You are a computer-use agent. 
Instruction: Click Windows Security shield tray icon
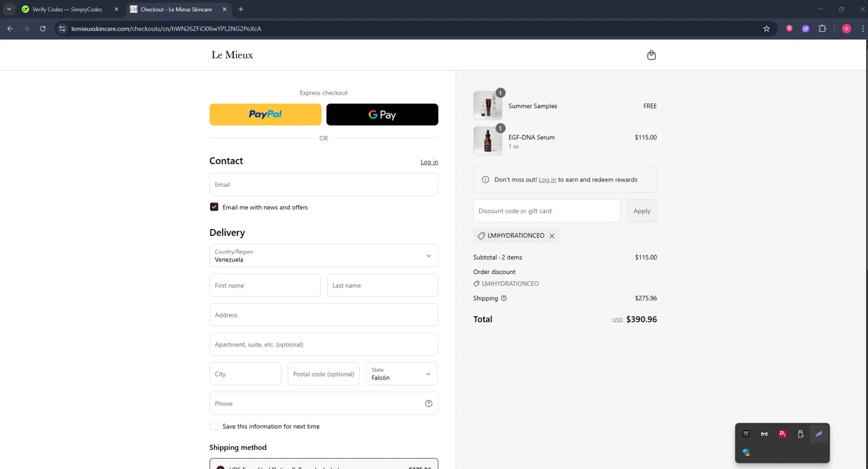(746, 452)
